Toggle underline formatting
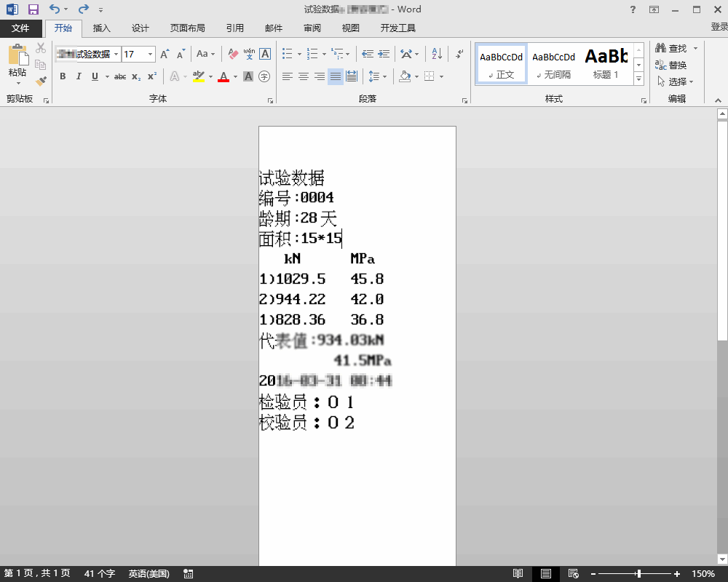 [x=95, y=76]
